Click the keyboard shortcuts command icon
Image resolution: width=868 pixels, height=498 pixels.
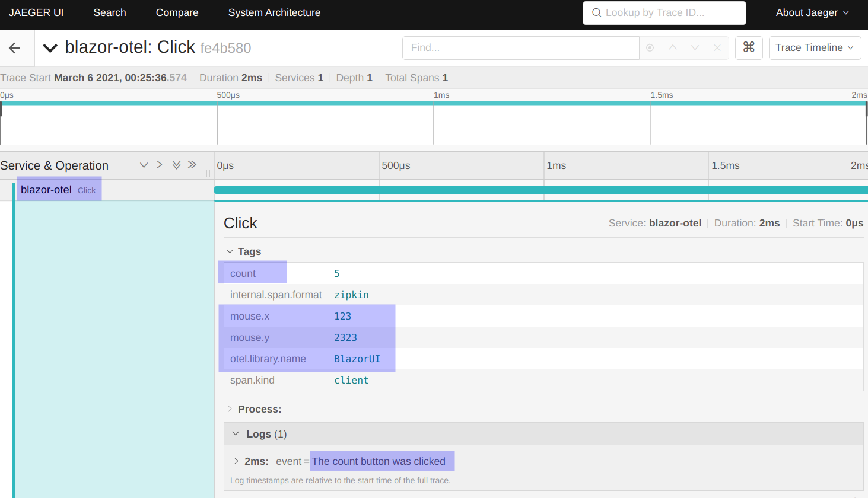749,47
